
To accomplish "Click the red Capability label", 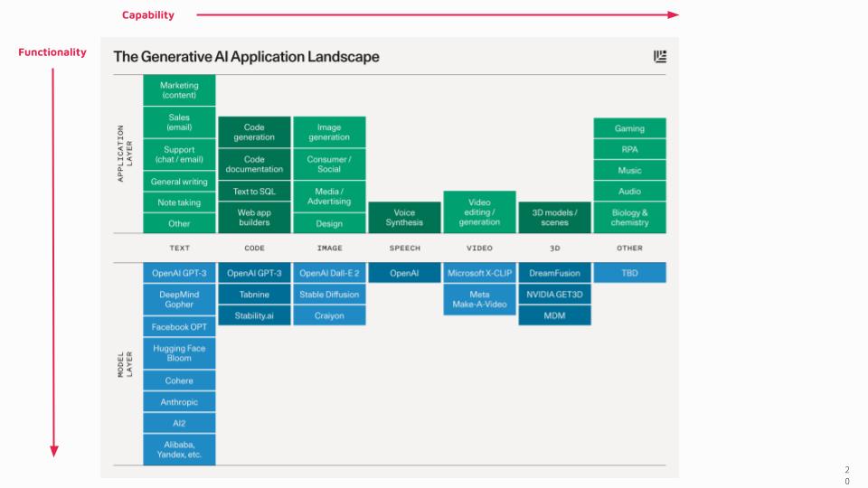I will tap(148, 15).
